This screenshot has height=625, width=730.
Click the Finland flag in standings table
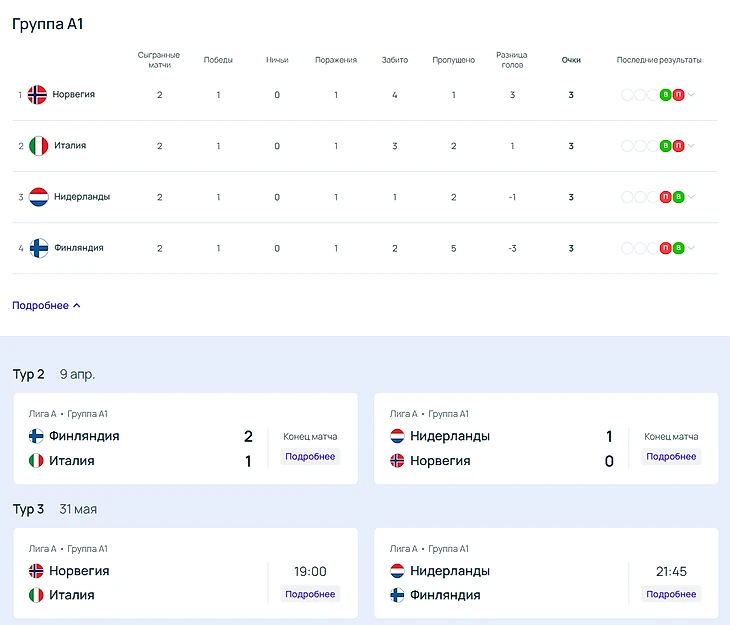pyautogui.click(x=38, y=248)
